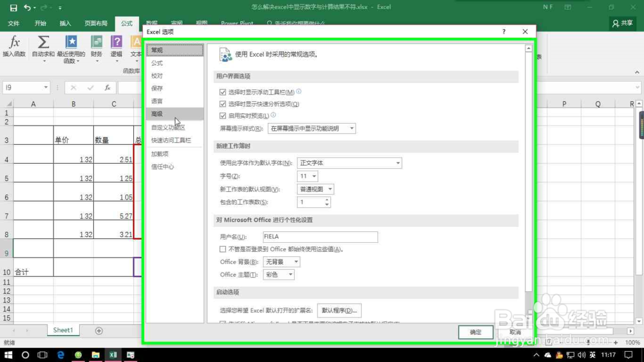Select column A header
644x362 pixels.
click(33, 104)
